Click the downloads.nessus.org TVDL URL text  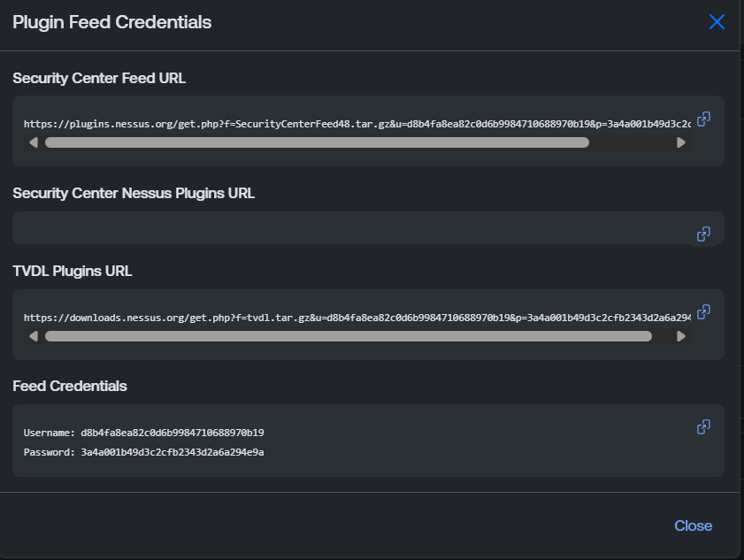tap(357, 318)
